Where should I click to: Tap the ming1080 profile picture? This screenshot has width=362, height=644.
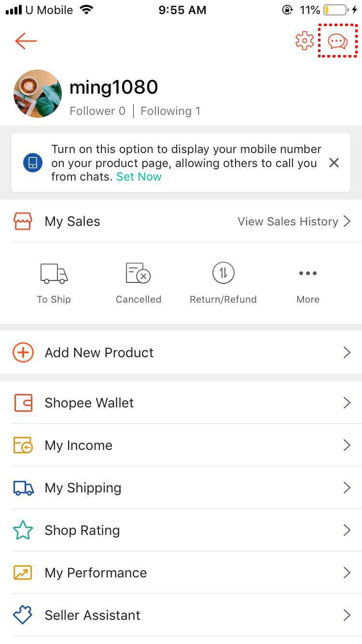[38, 94]
